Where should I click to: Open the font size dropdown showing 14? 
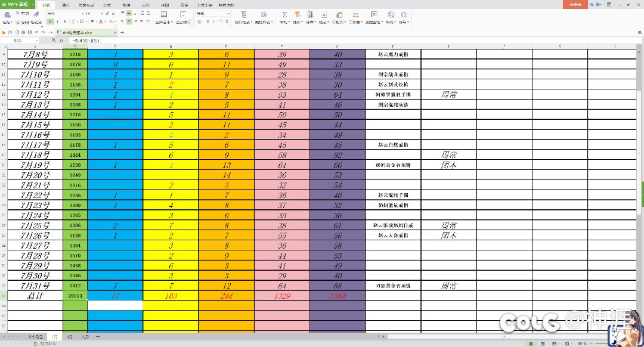click(101, 14)
